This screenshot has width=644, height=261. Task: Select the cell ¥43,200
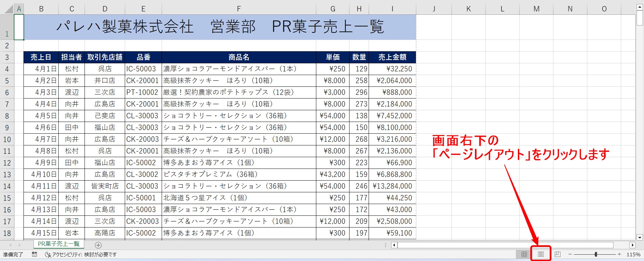click(333, 175)
